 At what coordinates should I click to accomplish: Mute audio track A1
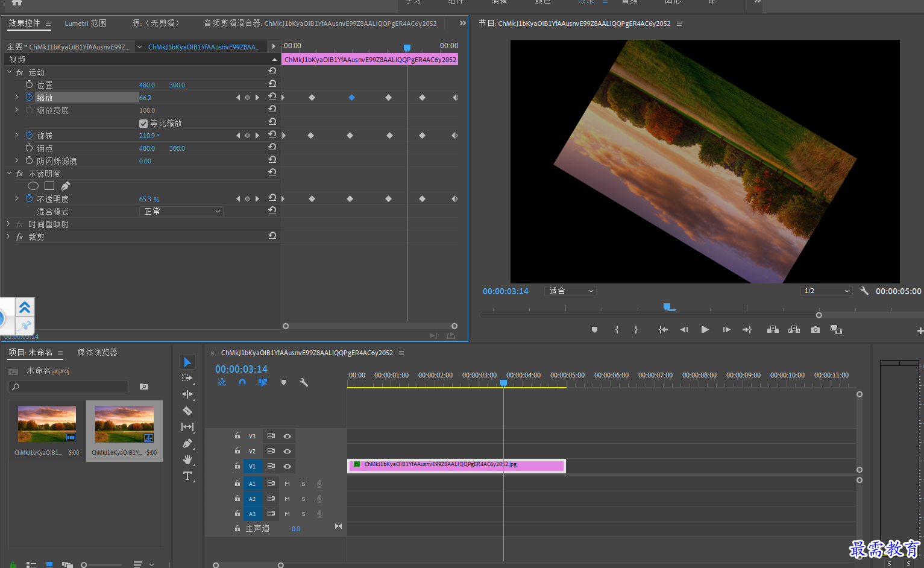pos(287,484)
